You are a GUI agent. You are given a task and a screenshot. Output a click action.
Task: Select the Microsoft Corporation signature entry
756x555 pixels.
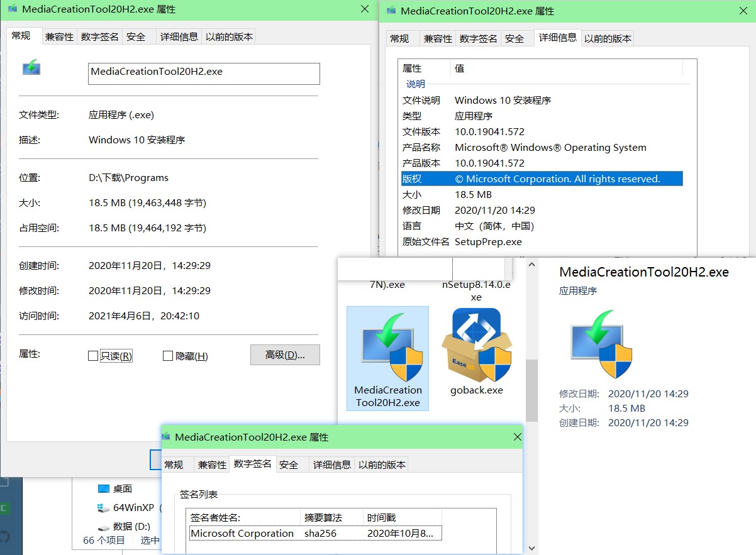pos(242,533)
